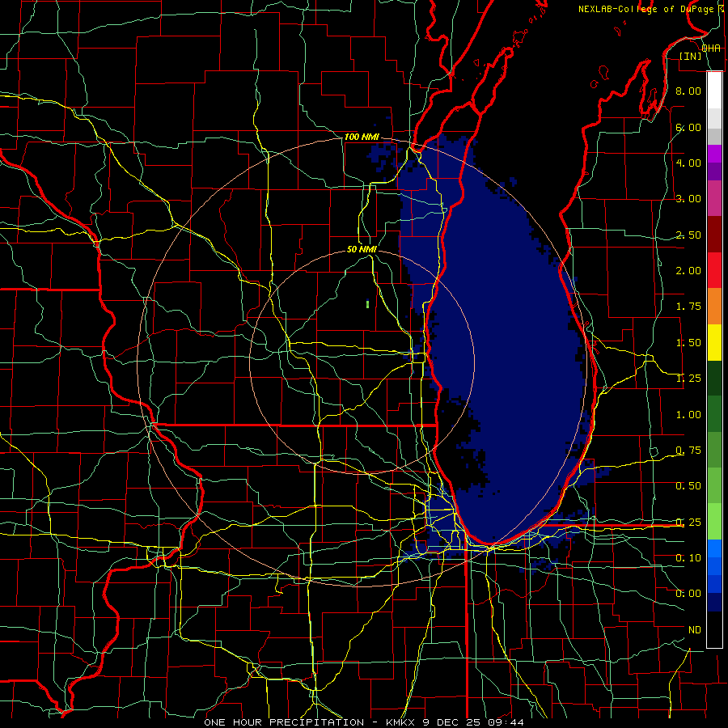The height and width of the screenshot is (728, 728).
Task: Select the 8.00 legend value
Action: tap(688, 91)
